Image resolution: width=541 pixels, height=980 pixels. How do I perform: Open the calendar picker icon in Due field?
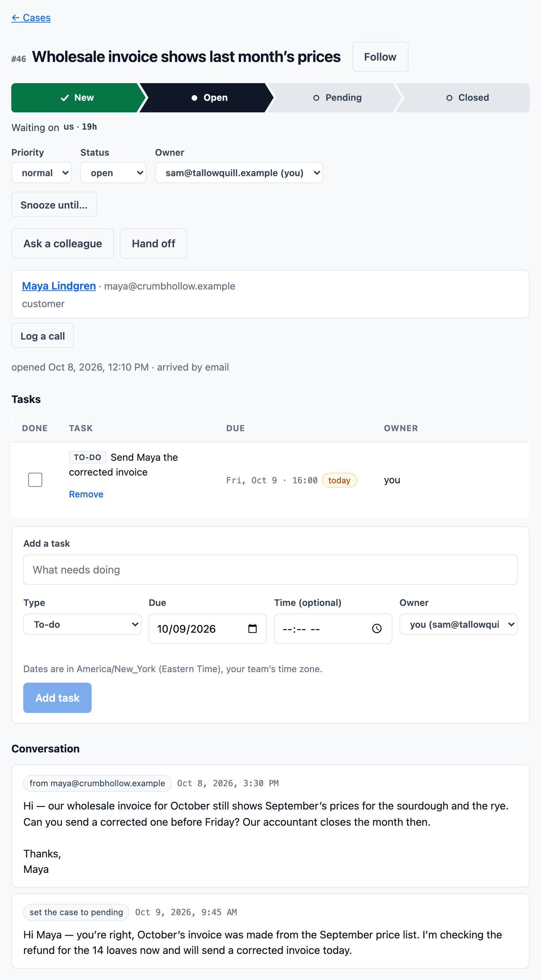coord(252,628)
